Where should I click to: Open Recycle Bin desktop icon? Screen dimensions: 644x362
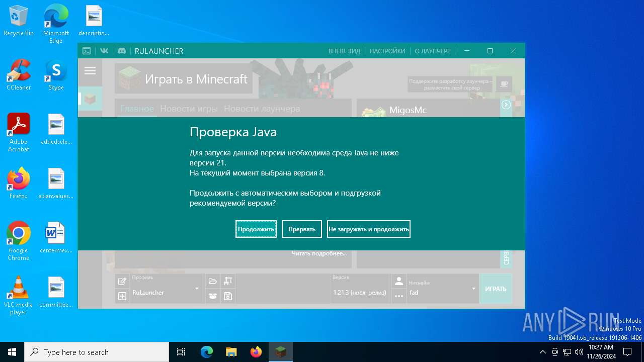click(x=19, y=21)
